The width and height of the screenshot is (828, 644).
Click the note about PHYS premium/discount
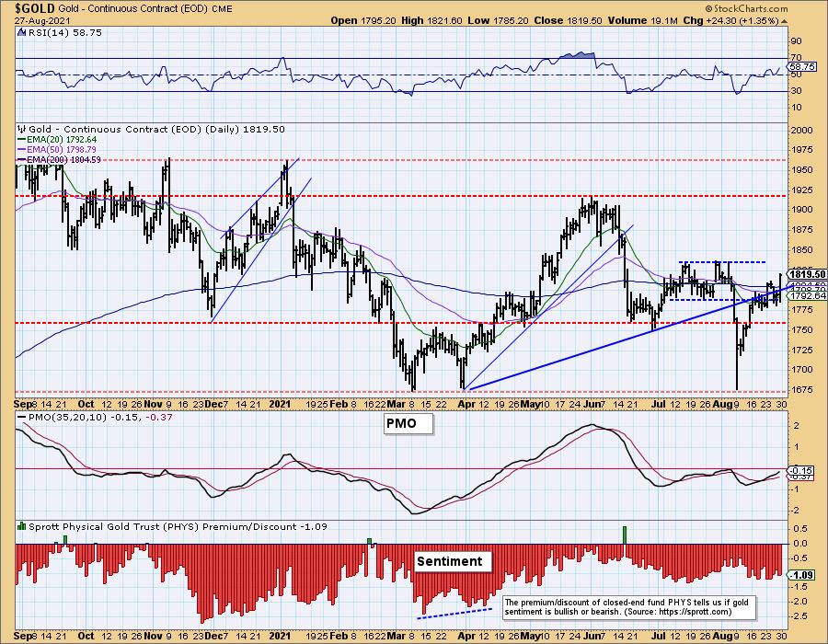click(x=628, y=607)
